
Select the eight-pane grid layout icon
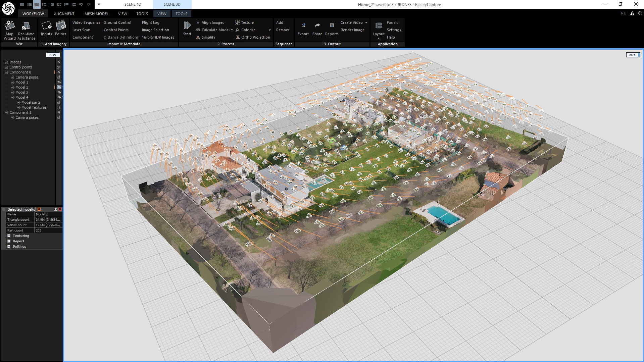(74, 4)
